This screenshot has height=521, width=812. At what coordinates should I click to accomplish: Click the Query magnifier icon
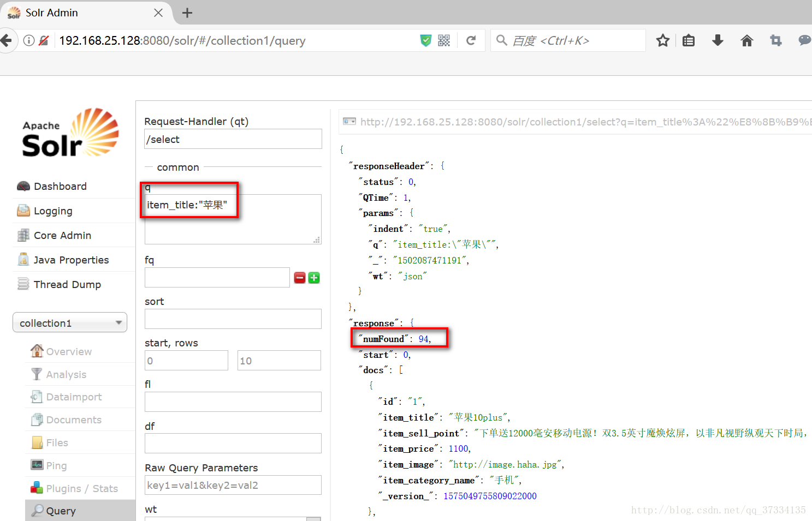pyautogui.click(x=38, y=511)
